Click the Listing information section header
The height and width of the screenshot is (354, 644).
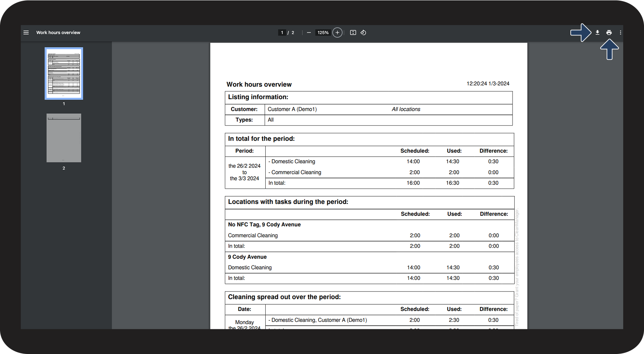(258, 97)
